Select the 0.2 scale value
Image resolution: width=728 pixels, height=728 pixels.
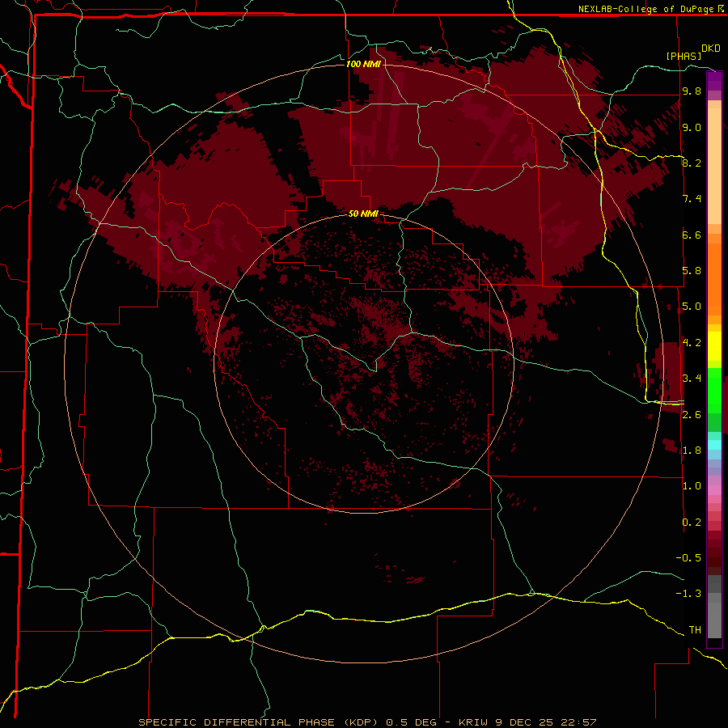click(692, 523)
